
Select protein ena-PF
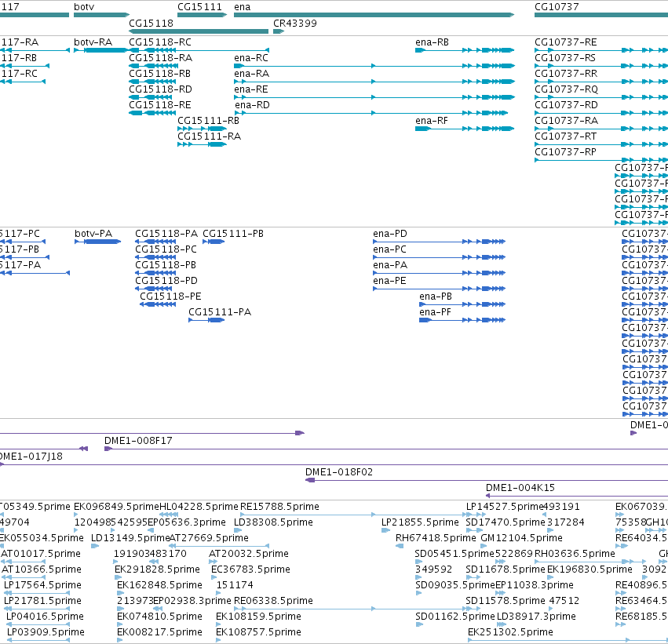coord(435,312)
